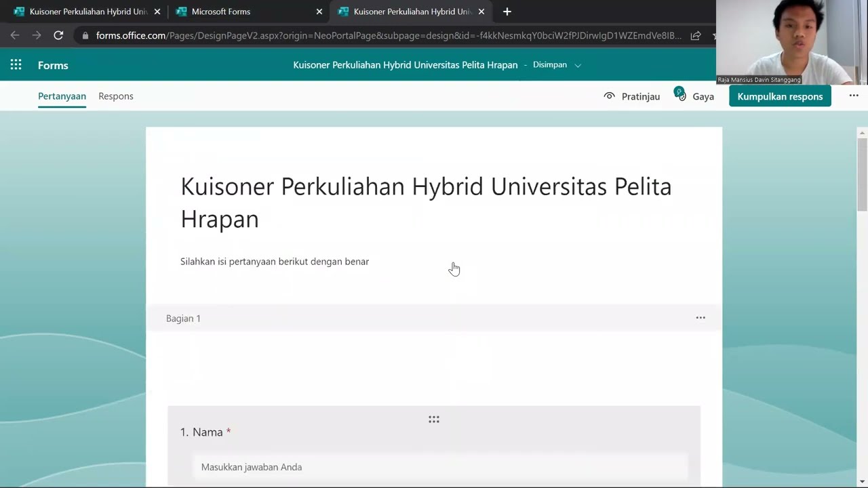Click the share page icon in address bar

point(696,35)
